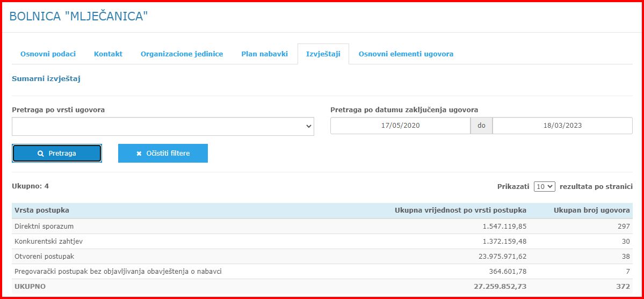Click the BOLNICA "MLJEČANICA" heading
Viewport: 644px width, 299px height.
click(x=78, y=17)
